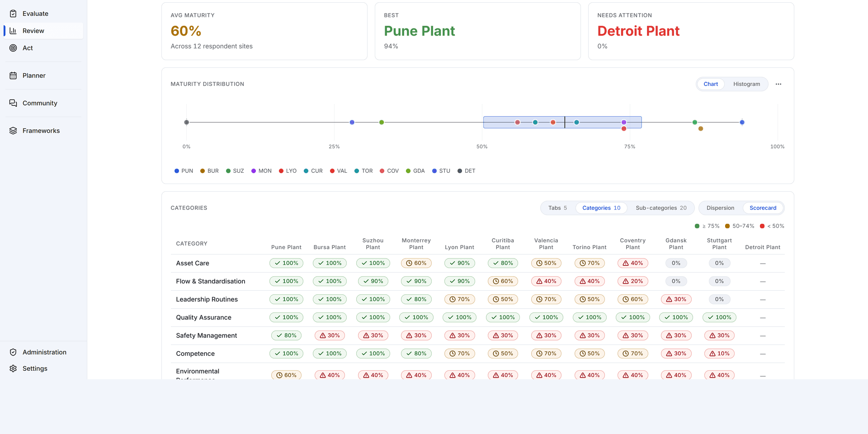
Task: Click Asset Care 40% Coventry warning badge
Action: point(632,263)
